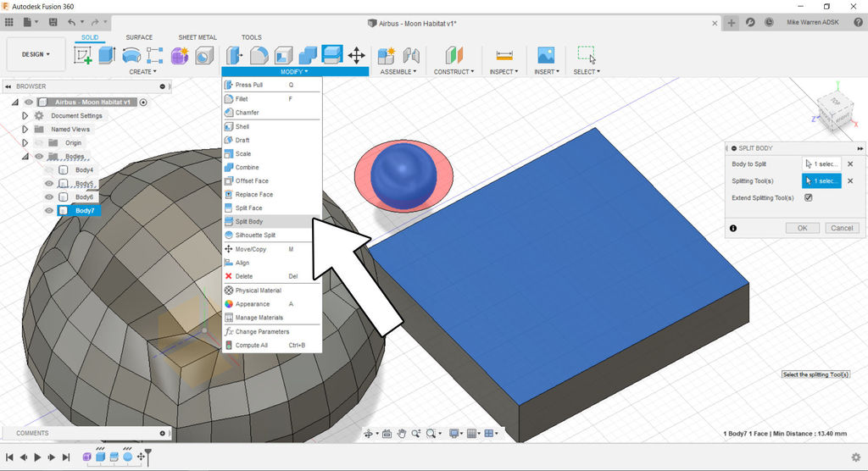Toggle visibility eye of Body6

click(x=49, y=197)
